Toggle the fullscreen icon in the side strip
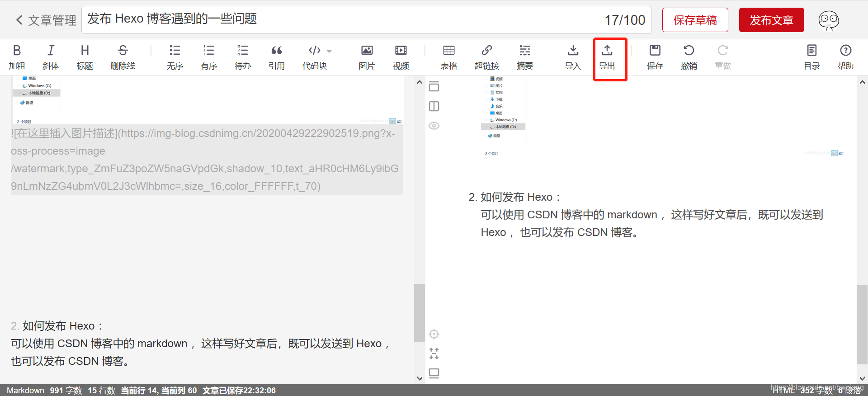Image resolution: width=868 pixels, height=396 pixels. click(434, 354)
